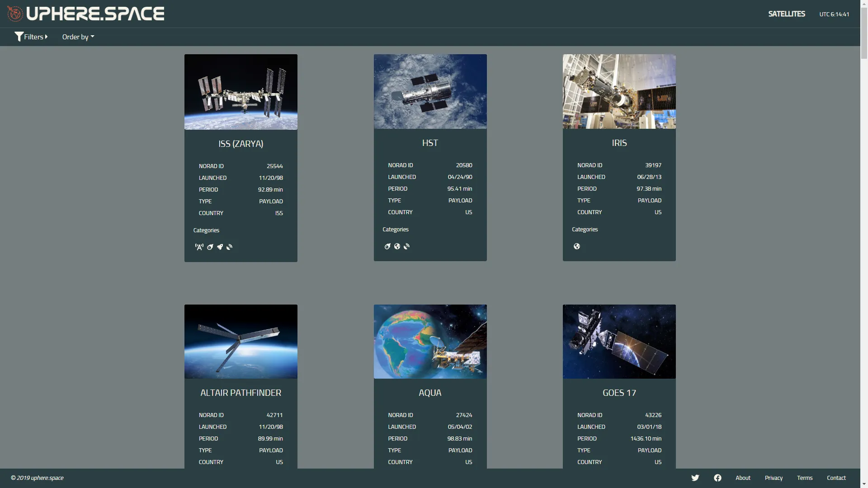The height and width of the screenshot is (488, 868).
Task: Open the Privacy page link
Action: (x=773, y=478)
